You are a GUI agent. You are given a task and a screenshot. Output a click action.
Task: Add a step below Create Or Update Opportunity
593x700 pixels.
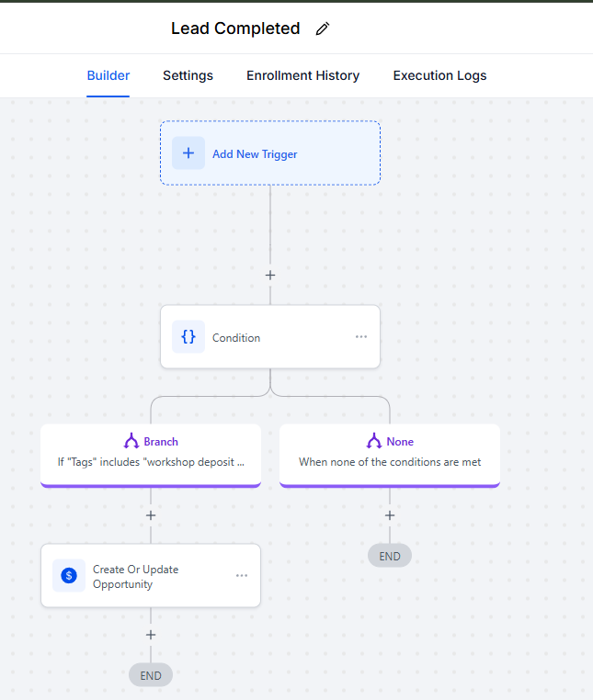[x=151, y=635]
